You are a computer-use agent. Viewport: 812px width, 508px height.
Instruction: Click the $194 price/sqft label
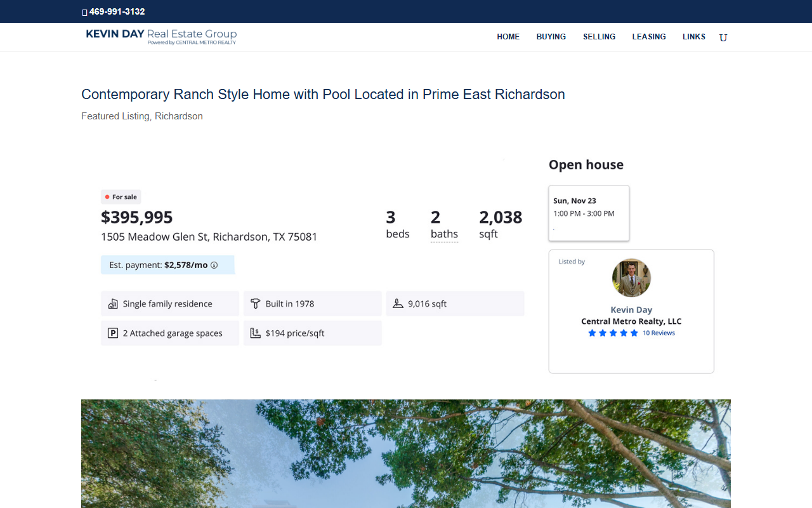coord(295,333)
